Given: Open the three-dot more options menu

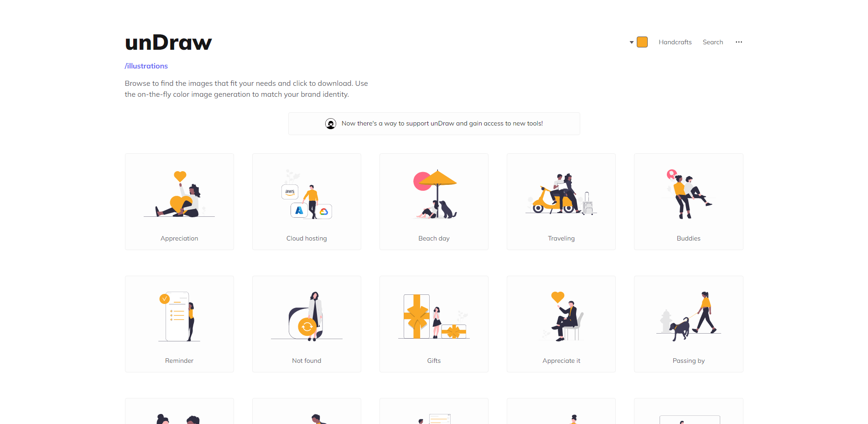Looking at the screenshot, I should pos(738,42).
